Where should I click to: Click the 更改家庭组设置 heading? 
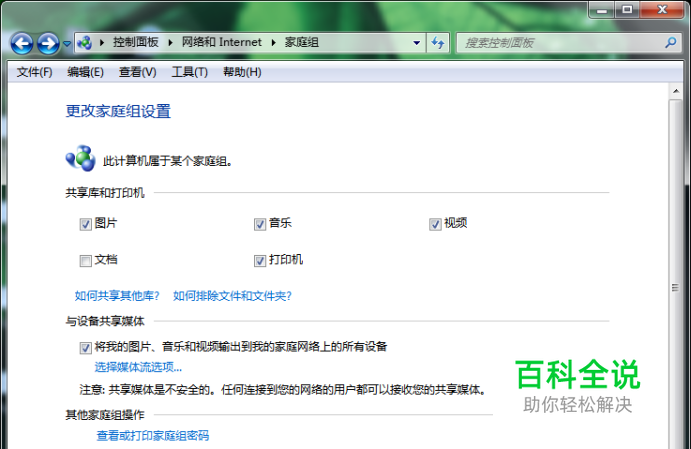118,111
